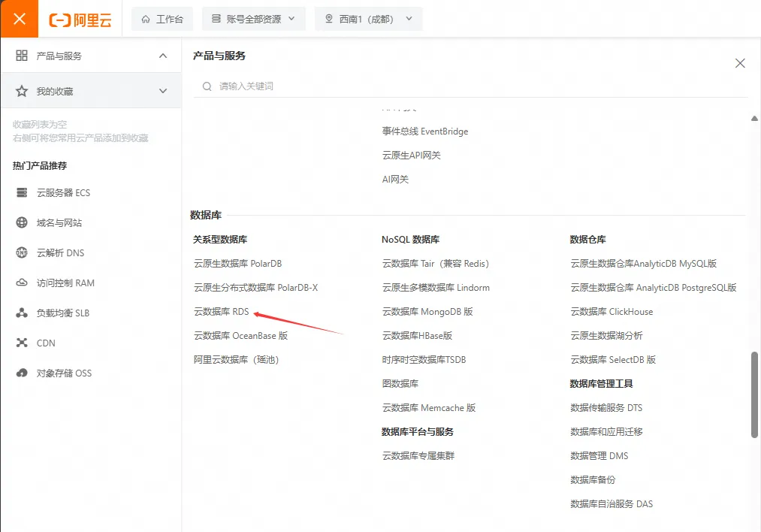
Task: Open CDN from recommendations
Action: pos(46,343)
